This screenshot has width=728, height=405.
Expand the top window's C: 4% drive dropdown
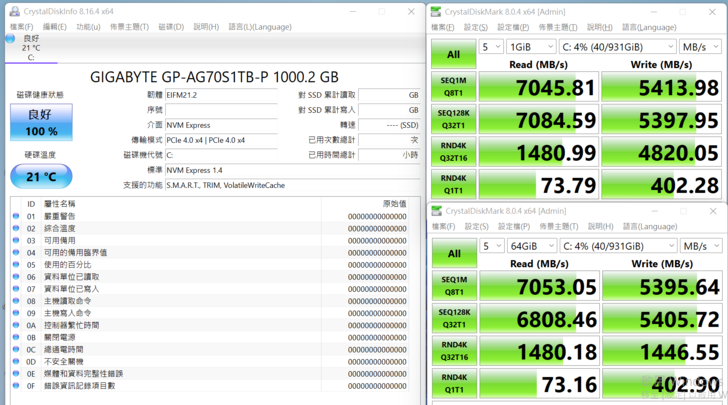pos(617,47)
